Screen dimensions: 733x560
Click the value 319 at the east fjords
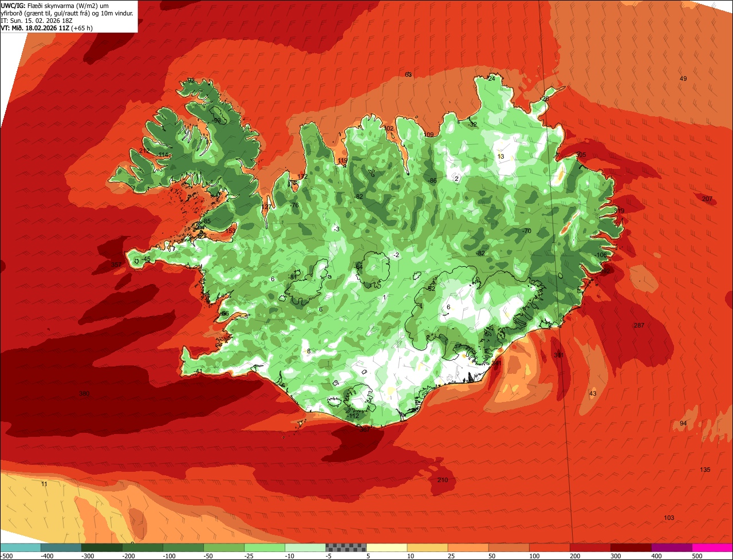tap(619, 211)
